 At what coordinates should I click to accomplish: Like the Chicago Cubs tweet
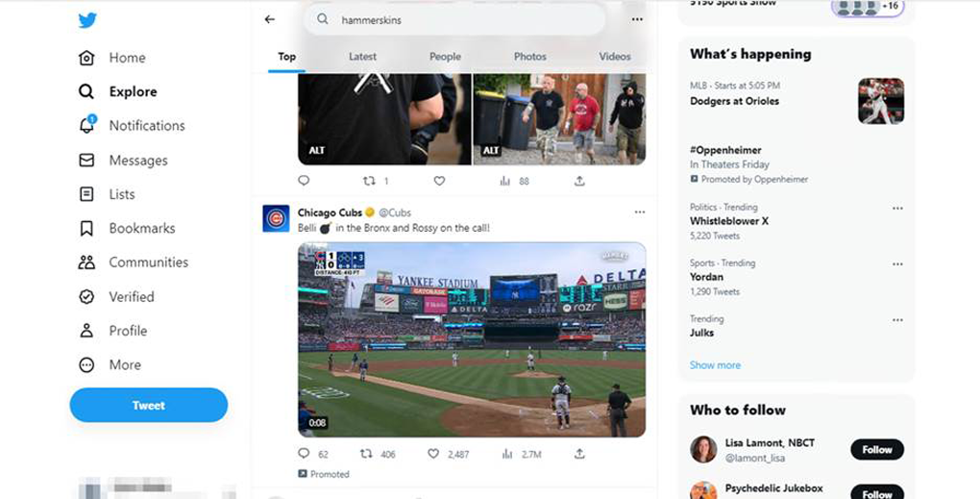pos(433,454)
